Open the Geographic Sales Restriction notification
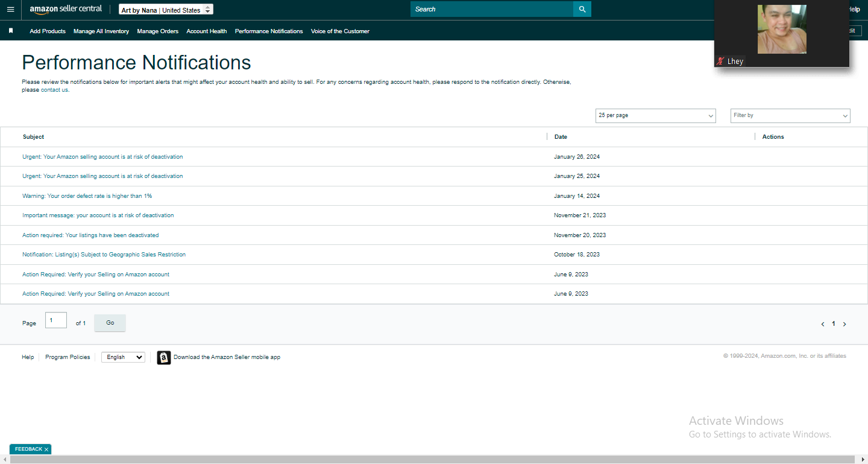Image resolution: width=868 pixels, height=464 pixels. [104, 255]
